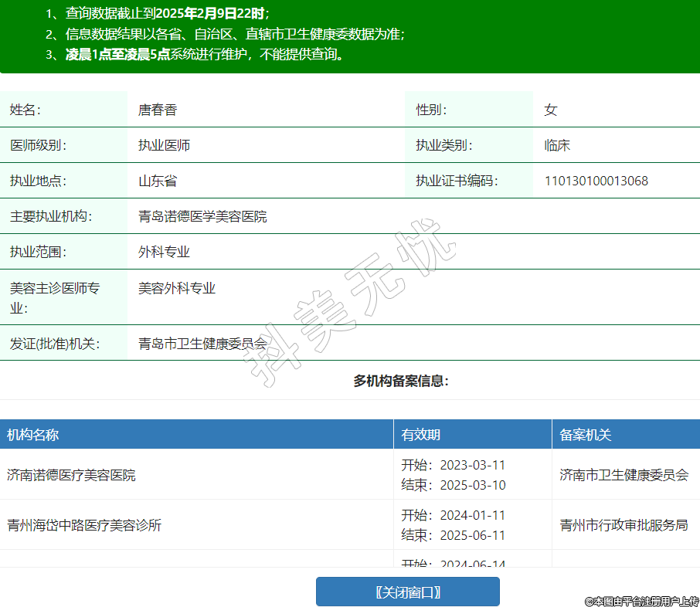
Task: Select the 济南诺德医疗美容医院 table entry
Action: [71, 475]
